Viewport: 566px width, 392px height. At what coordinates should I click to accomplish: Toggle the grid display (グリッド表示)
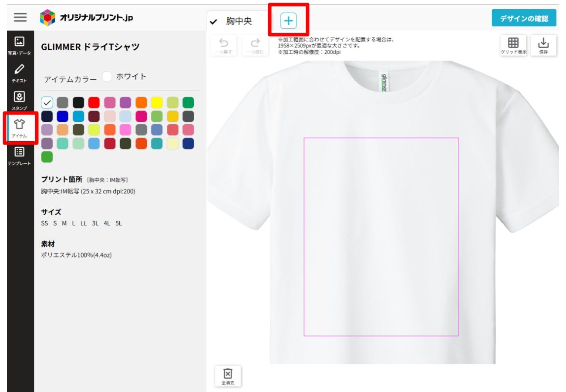(x=513, y=46)
